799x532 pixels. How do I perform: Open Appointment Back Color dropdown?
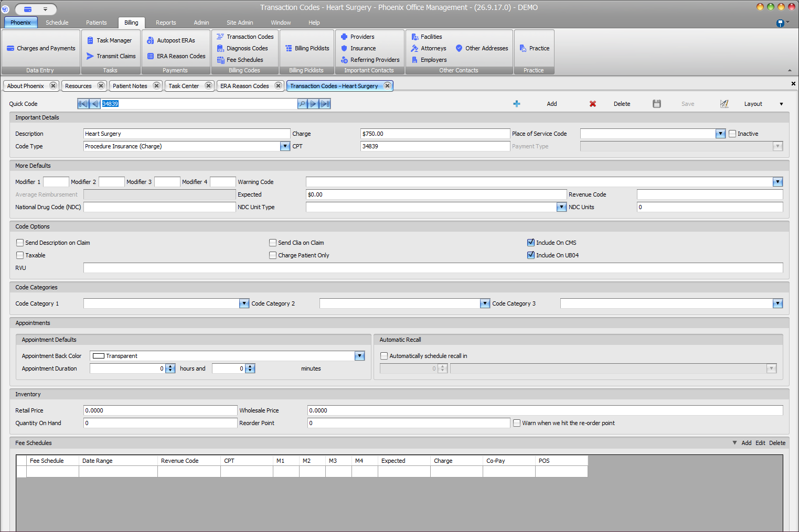(x=359, y=356)
